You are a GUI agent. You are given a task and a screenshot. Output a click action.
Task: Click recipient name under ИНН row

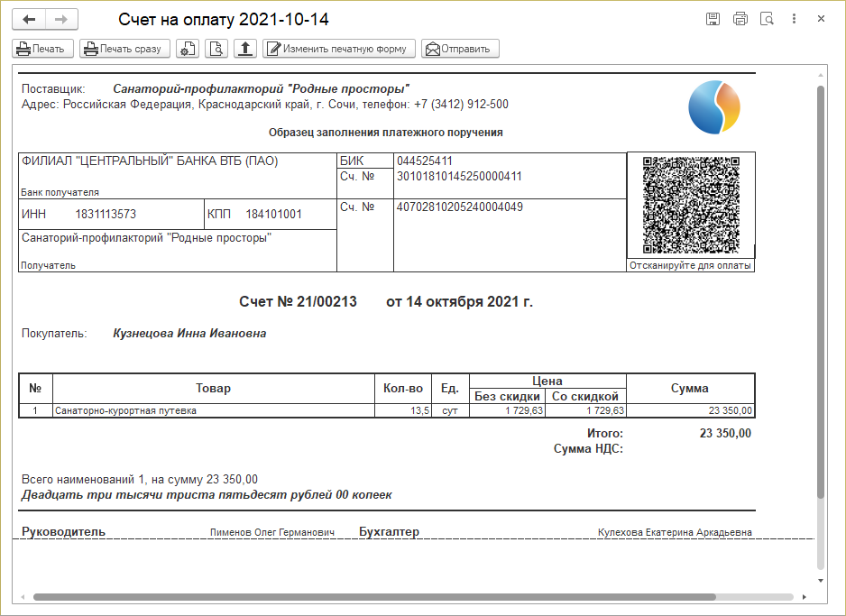pyautogui.click(x=146, y=238)
